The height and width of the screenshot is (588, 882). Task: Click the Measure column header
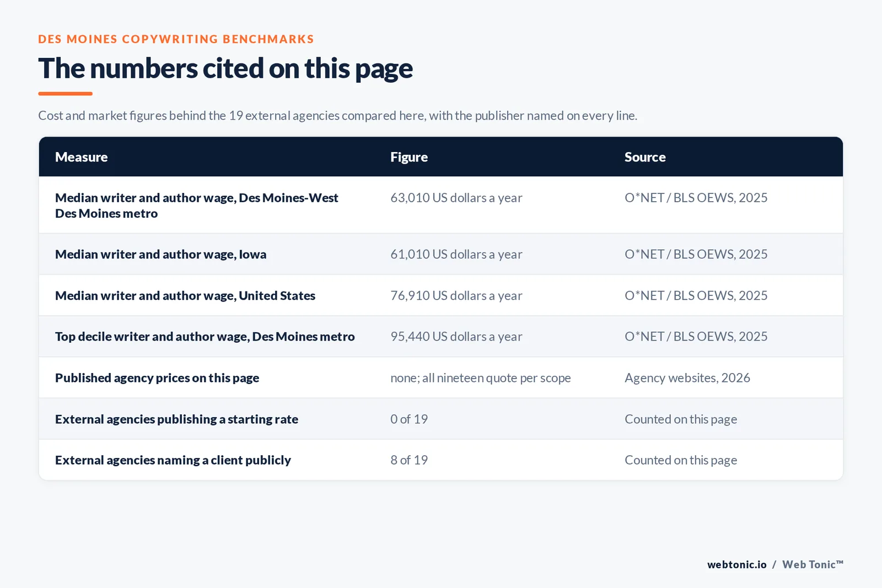click(81, 157)
